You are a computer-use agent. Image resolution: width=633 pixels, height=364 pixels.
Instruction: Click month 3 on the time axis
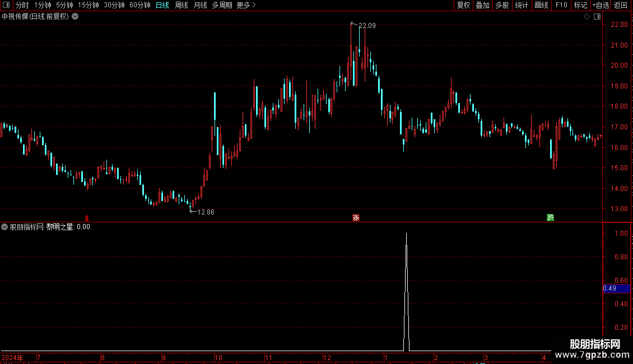486,357
